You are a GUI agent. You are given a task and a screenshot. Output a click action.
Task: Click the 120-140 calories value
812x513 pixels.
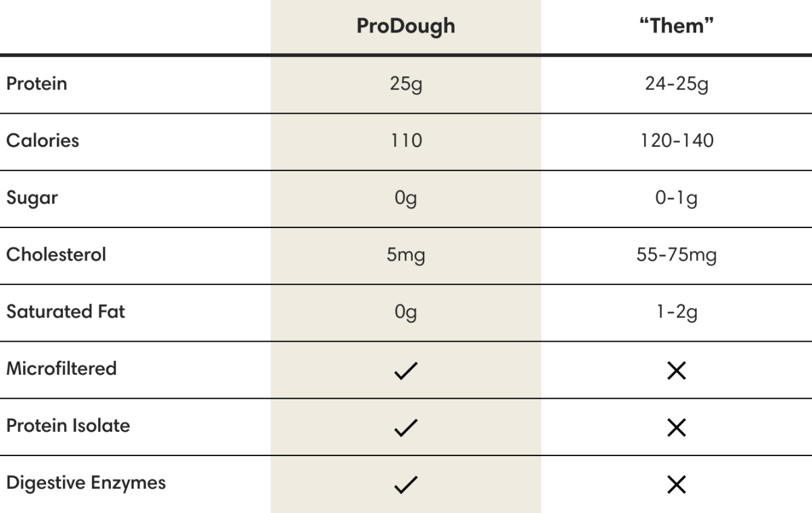677,141
